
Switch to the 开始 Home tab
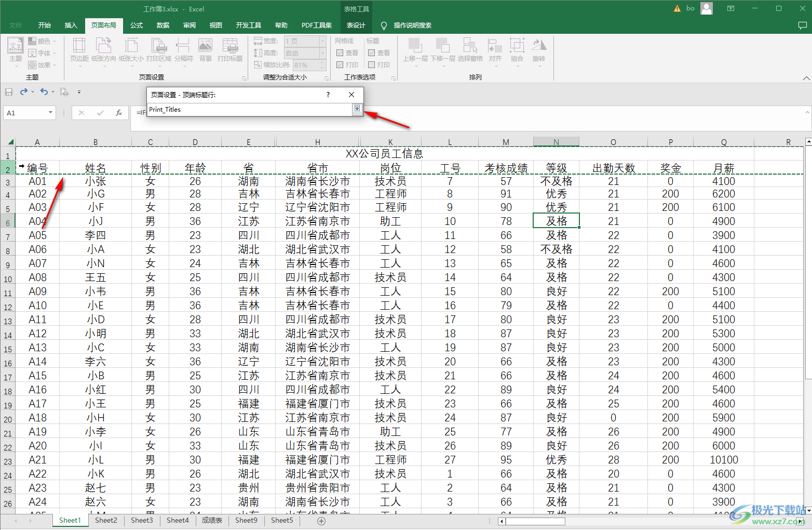(x=45, y=25)
